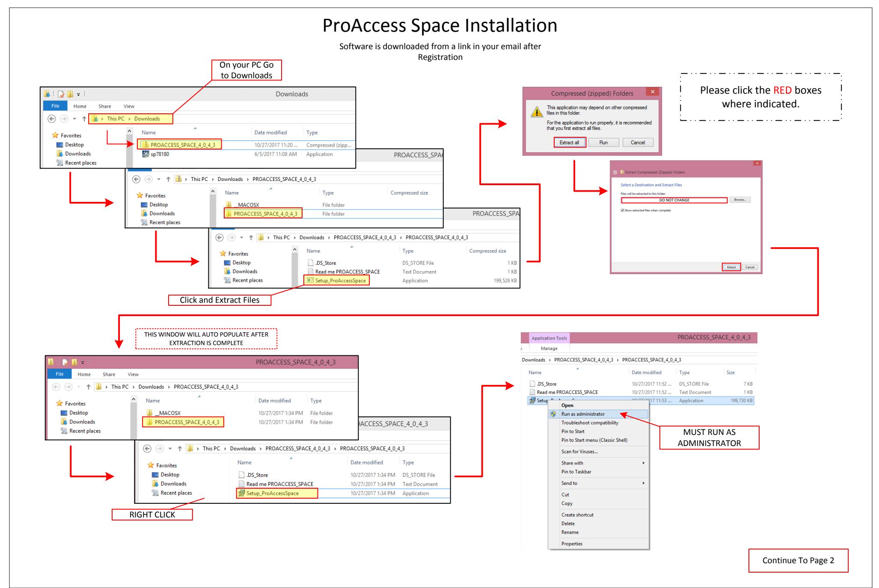Viewport: 879px width, 588px height.
Task: Select the .DS_Store file dated 1:34 PM
Action: pos(253,475)
